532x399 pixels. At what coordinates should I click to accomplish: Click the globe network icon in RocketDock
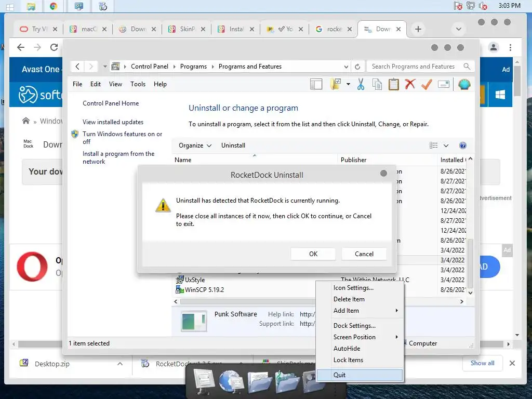pos(231,381)
